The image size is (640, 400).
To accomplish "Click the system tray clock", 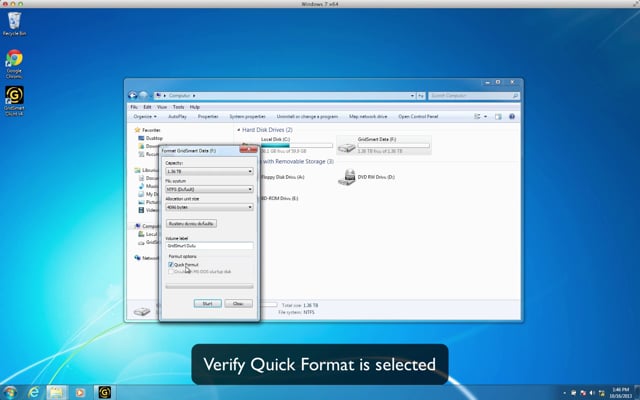I will click(620, 393).
